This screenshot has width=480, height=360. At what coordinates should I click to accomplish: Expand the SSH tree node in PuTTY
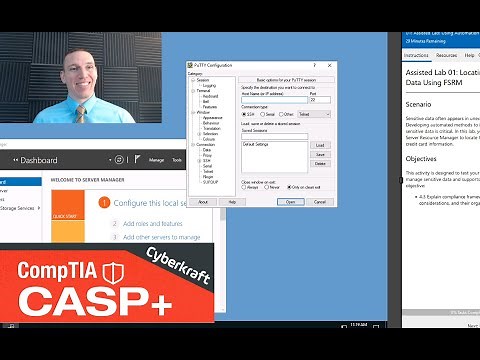coord(199,161)
